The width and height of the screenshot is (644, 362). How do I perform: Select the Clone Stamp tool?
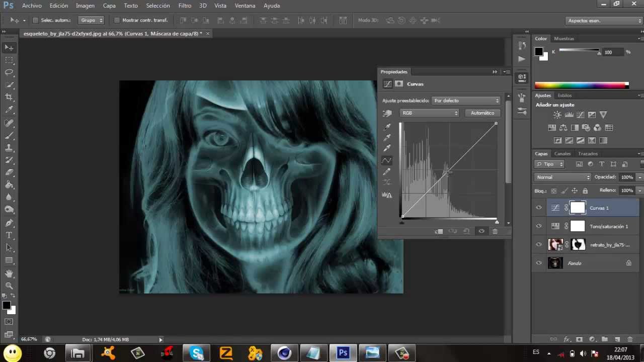pos(9,148)
